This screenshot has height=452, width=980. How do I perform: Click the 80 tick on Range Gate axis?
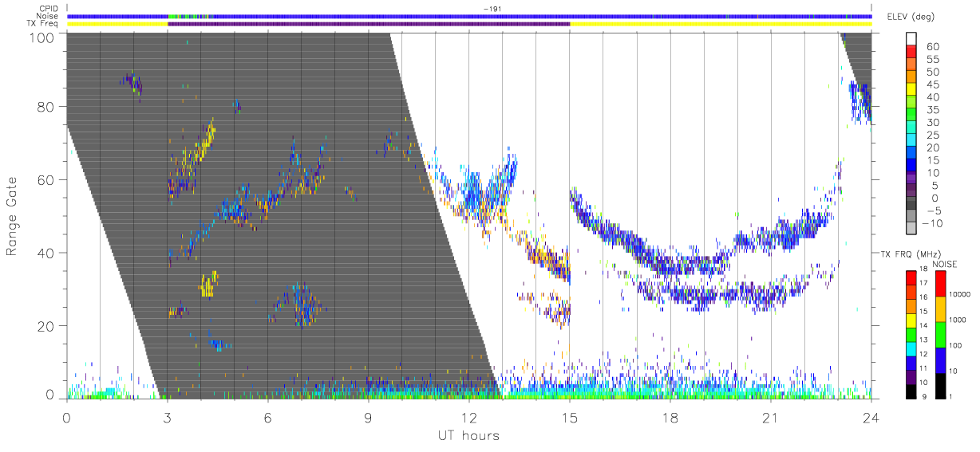45,107
